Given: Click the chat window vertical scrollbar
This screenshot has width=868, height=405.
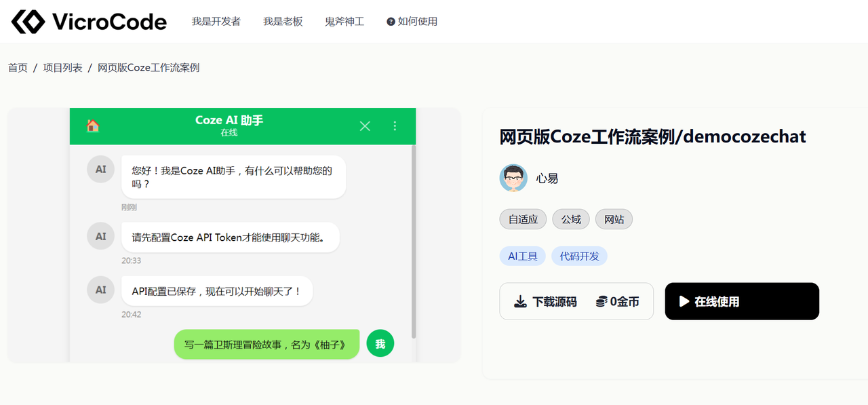Looking at the screenshot, I should click(414, 242).
